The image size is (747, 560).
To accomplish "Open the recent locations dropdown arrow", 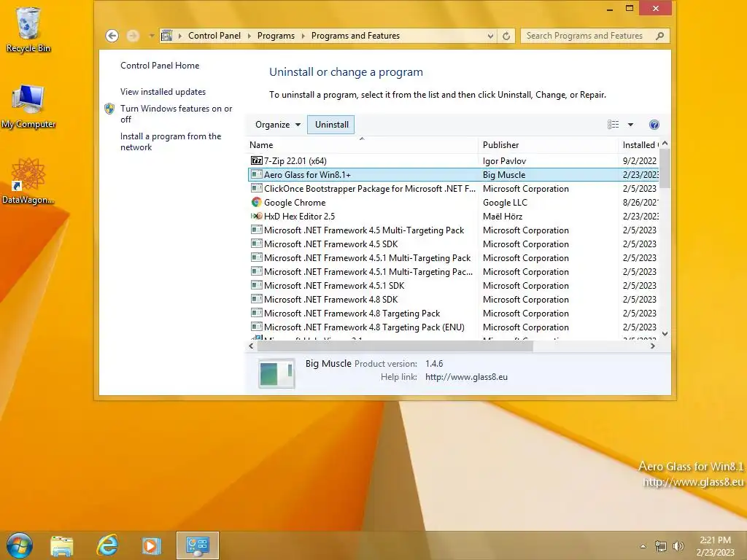I will point(152,36).
